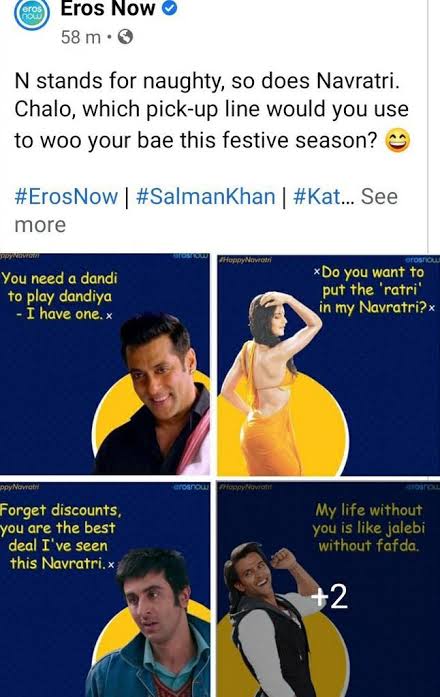View the +2 additional photos
This screenshot has width=440, height=697.
pos(330,597)
